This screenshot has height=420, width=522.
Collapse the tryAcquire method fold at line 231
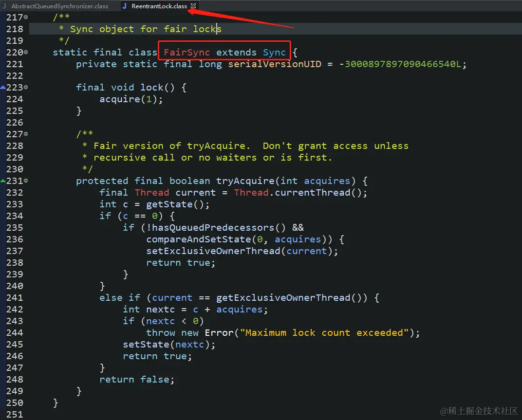pyautogui.click(x=26, y=181)
